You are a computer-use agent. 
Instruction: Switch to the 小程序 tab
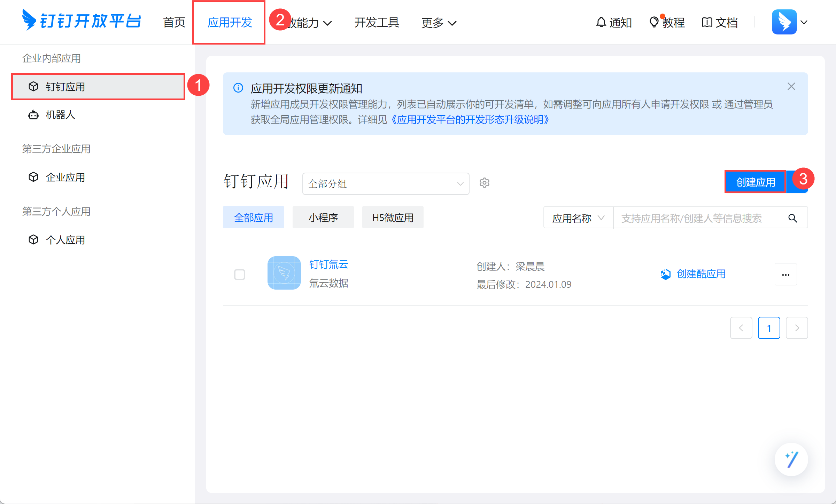(x=323, y=218)
